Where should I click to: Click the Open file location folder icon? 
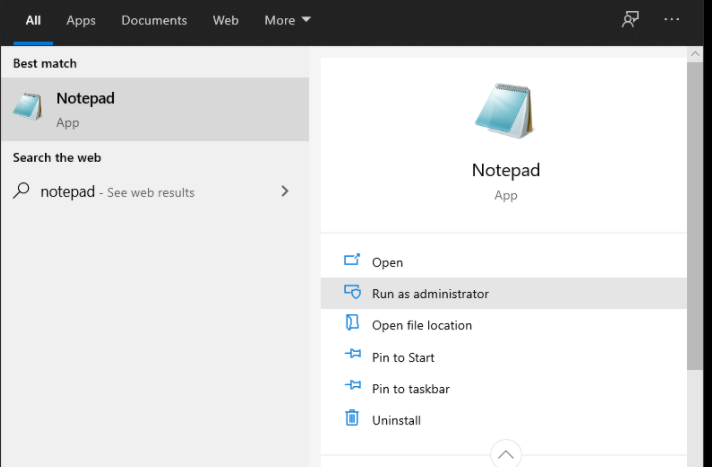click(x=352, y=323)
